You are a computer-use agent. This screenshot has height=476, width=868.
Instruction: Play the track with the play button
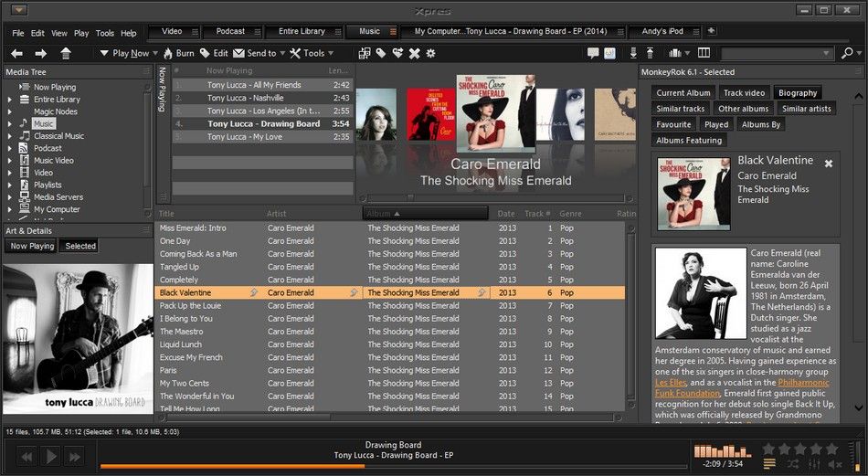point(51,457)
